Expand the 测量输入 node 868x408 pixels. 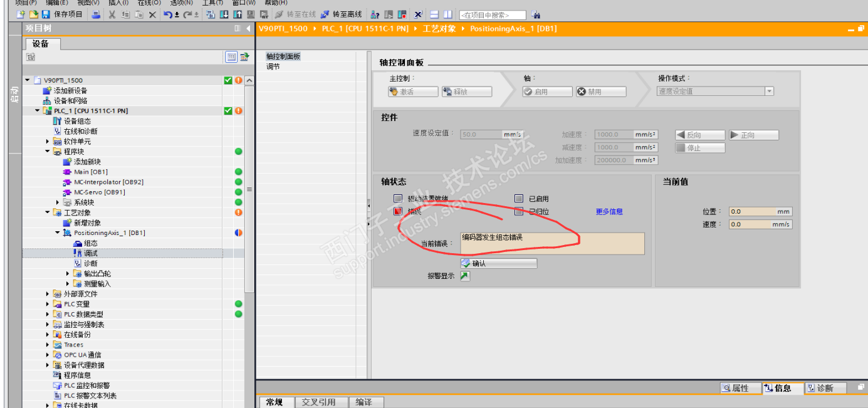[x=68, y=283]
